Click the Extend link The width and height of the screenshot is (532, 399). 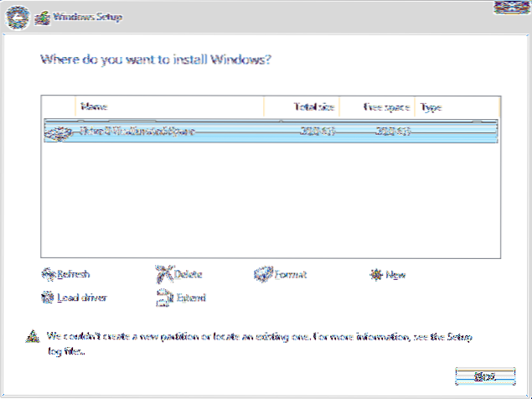(x=191, y=298)
